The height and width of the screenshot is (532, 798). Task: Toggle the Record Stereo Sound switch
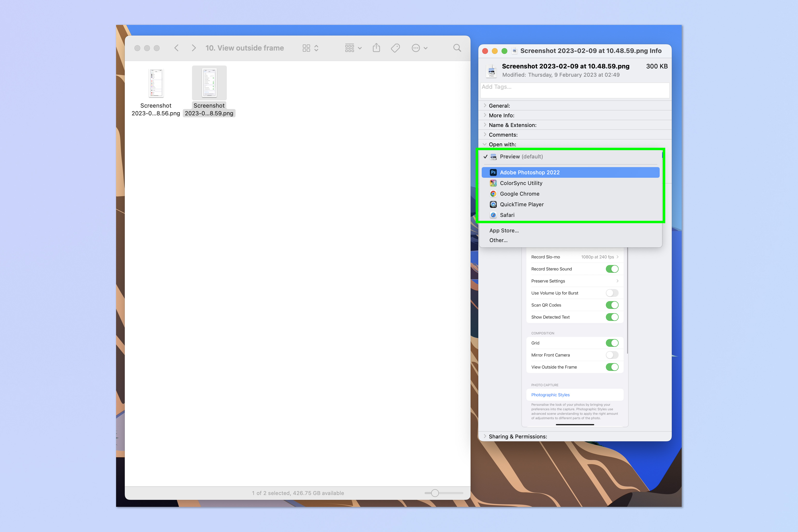pos(612,268)
